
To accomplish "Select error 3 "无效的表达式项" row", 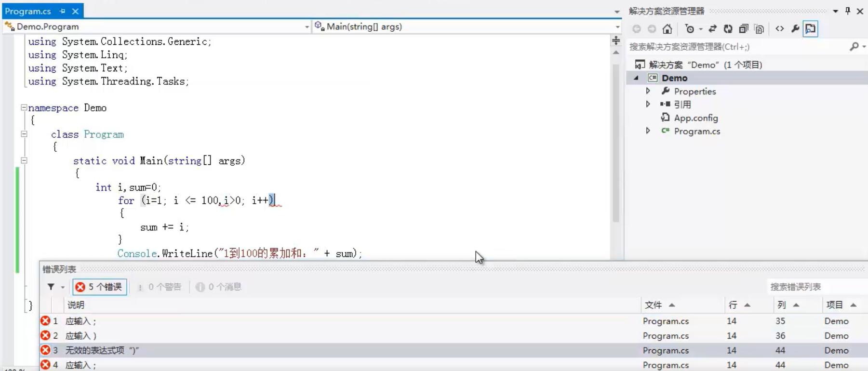I will (x=454, y=350).
